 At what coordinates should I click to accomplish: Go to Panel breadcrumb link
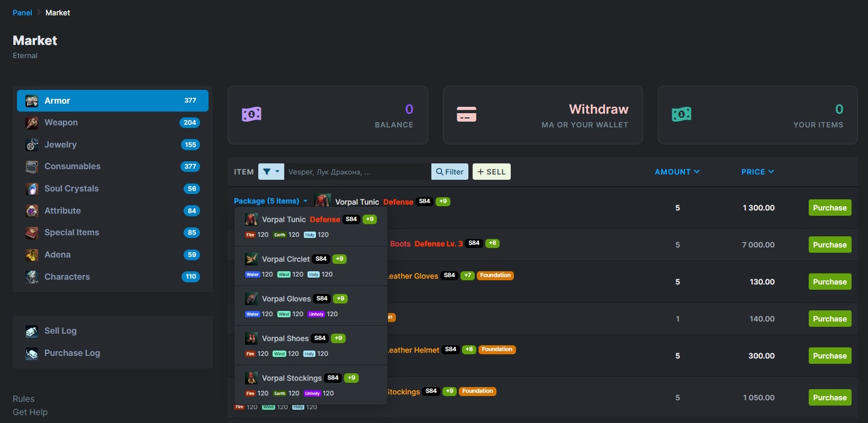[x=22, y=13]
